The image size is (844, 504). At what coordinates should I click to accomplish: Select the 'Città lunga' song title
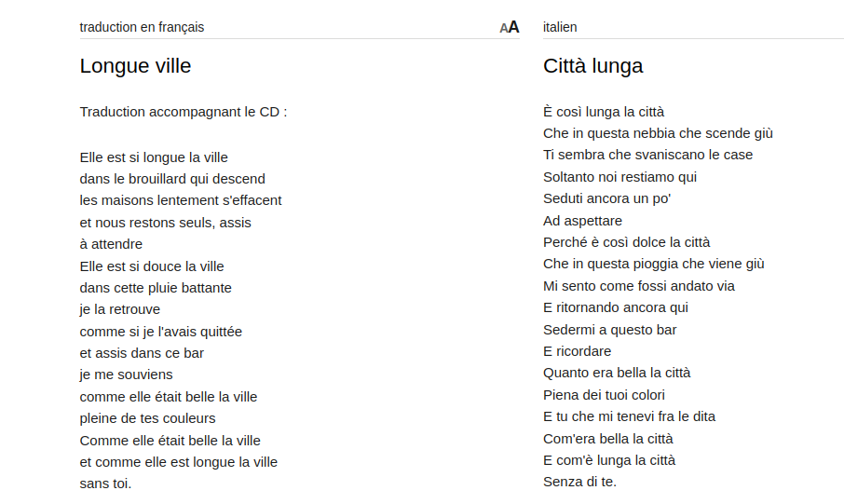[592, 66]
